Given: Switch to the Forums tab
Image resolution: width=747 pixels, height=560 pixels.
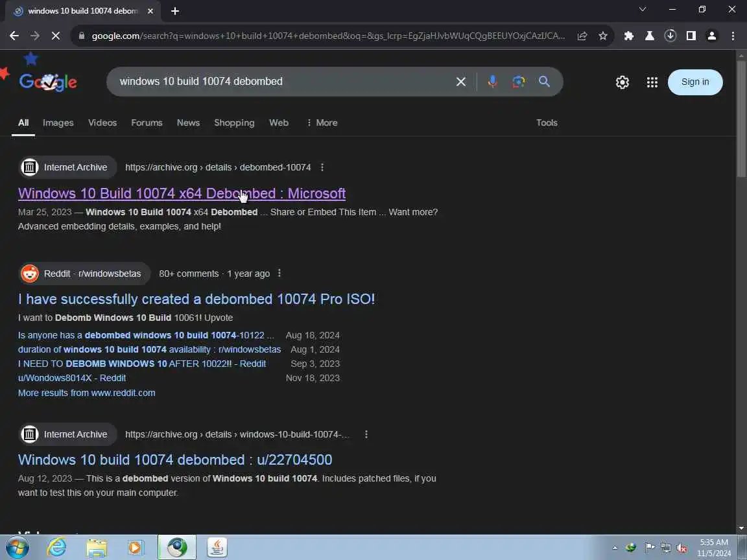Looking at the screenshot, I should click(147, 123).
